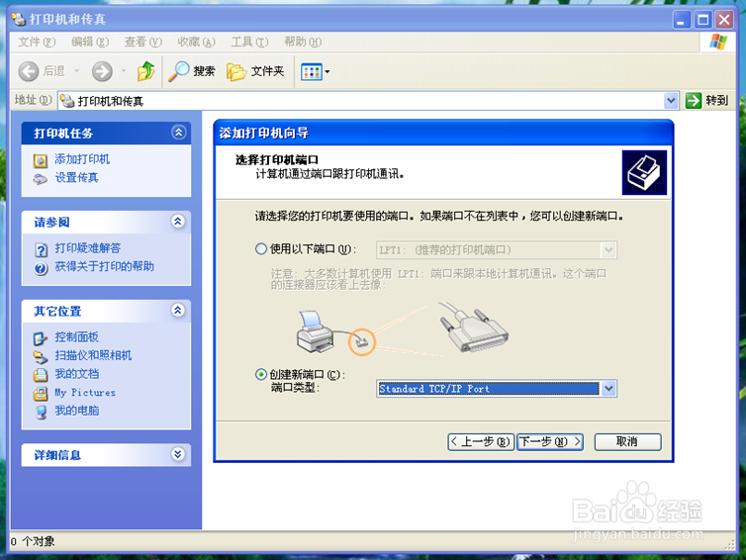Open the Views button dropdown arrow
The image size is (746, 560).
point(327,72)
